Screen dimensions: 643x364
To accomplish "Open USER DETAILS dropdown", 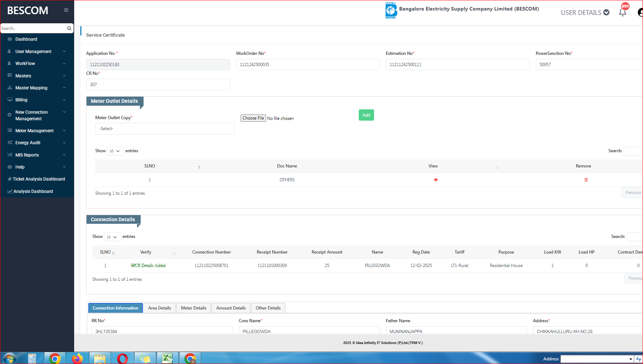I will [x=585, y=13].
